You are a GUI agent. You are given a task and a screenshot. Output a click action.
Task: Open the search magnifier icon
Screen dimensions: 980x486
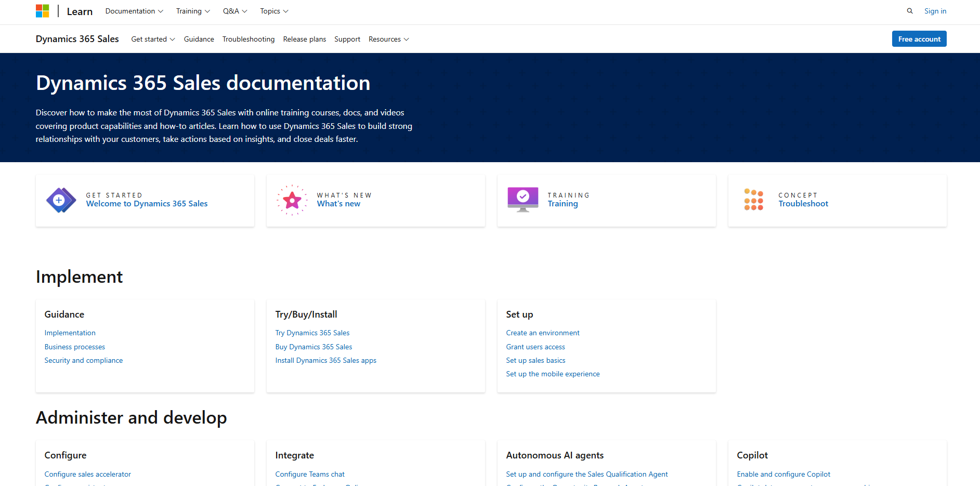coord(910,11)
